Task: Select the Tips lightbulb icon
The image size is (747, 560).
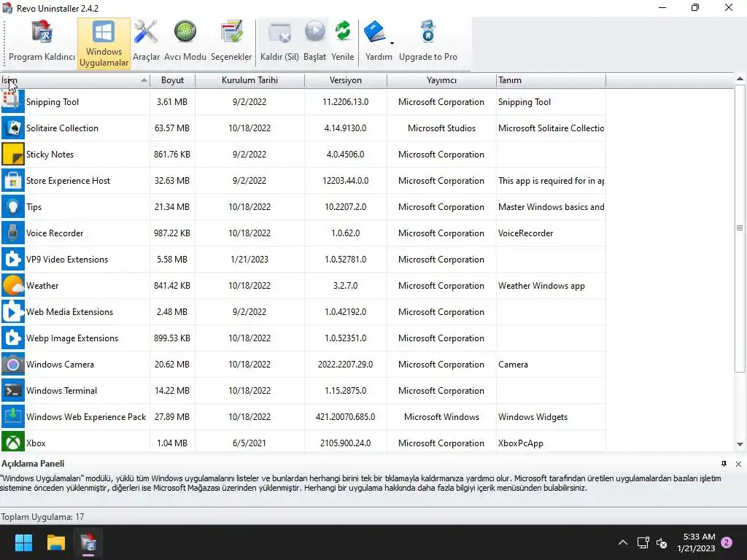Action: point(13,206)
